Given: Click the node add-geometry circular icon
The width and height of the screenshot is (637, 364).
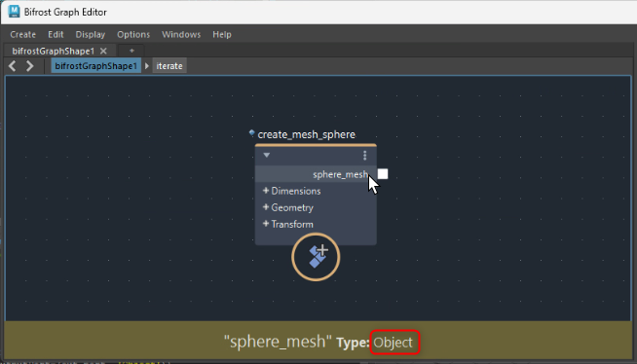Looking at the screenshot, I should (316, 257).
